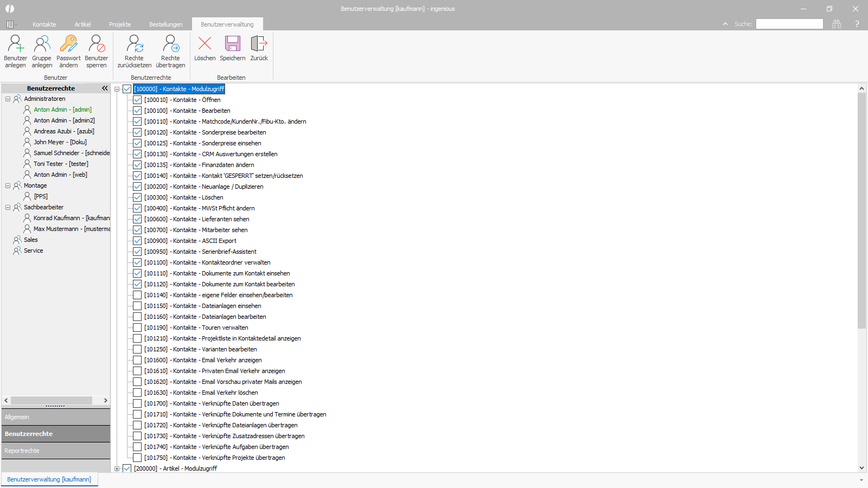This screenshot has height=488, width=868.
Task: Click the Benutzer sperren icon
Action: pos(97,44)
